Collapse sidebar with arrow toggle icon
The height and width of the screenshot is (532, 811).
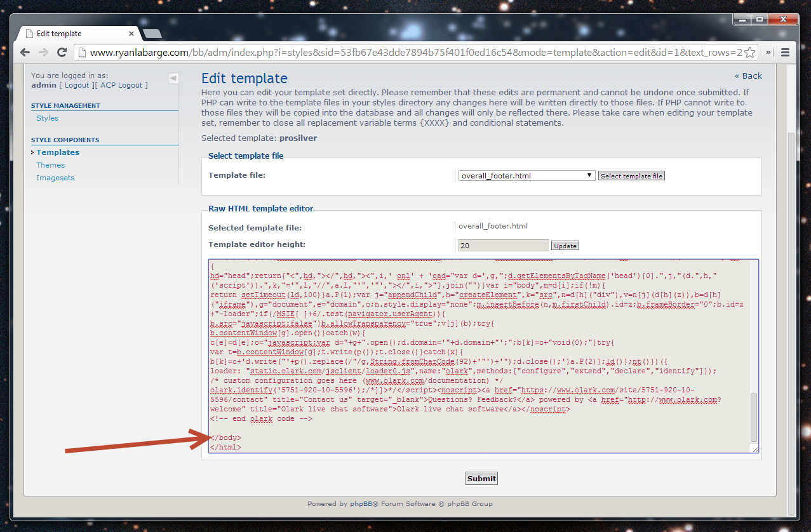173,78
